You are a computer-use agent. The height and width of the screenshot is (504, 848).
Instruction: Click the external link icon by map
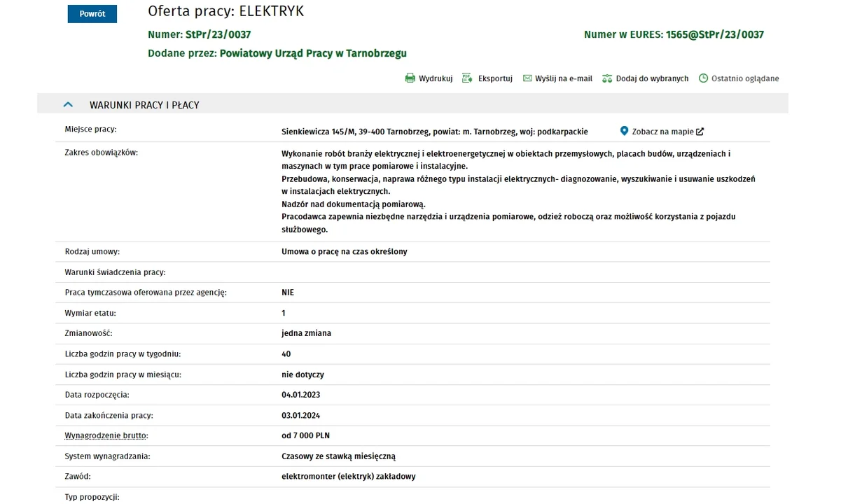(x=700, y=132)
